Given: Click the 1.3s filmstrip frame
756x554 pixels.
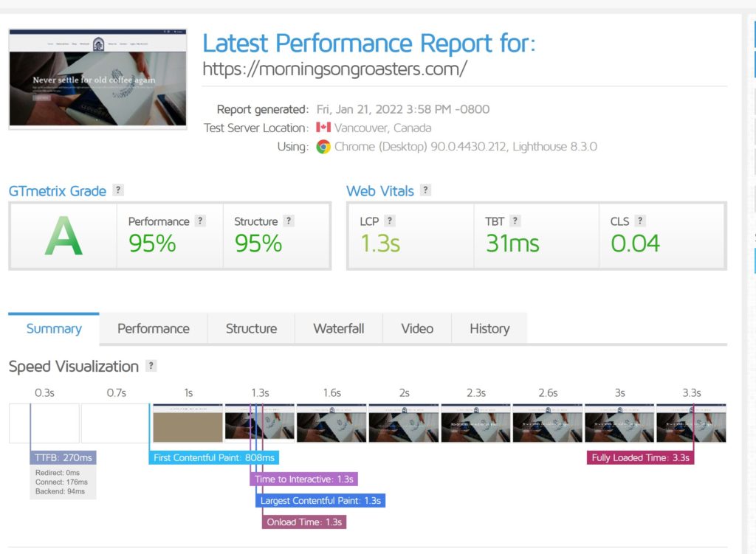Looking at the screenshot, I should [260, 423].
